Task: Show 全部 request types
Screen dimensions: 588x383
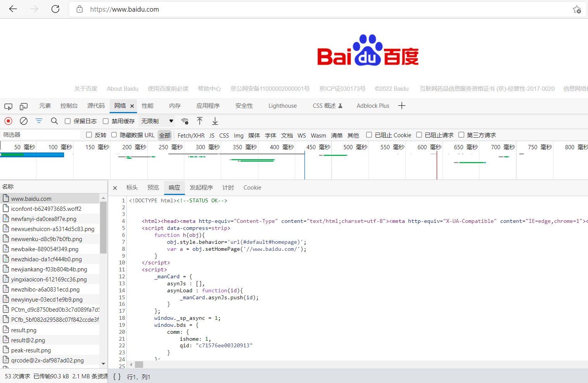Action: pyautogui.click(x=165, y=135)
